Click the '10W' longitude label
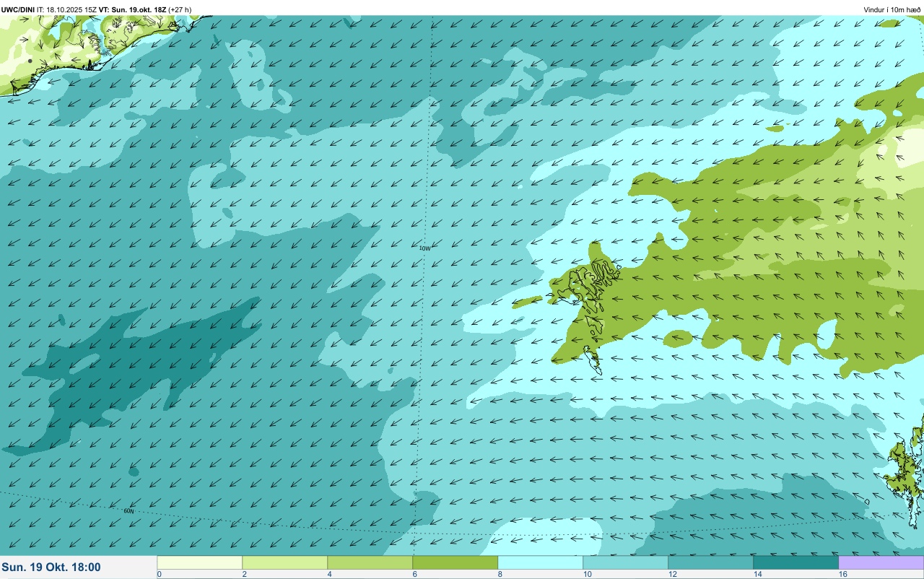 tap(424, 248)
